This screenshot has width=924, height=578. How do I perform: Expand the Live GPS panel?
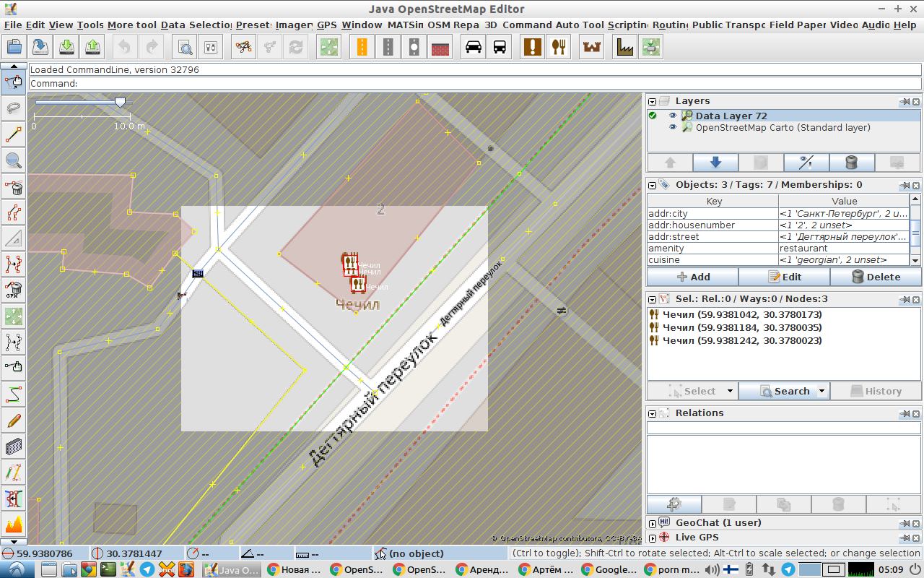(653, 538)
